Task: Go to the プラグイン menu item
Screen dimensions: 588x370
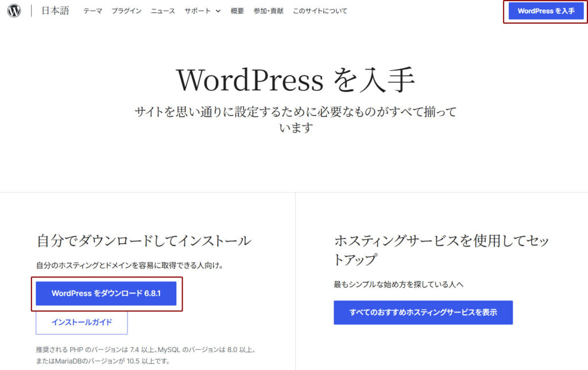Action: pyautogui.click(x=126, y=11)
